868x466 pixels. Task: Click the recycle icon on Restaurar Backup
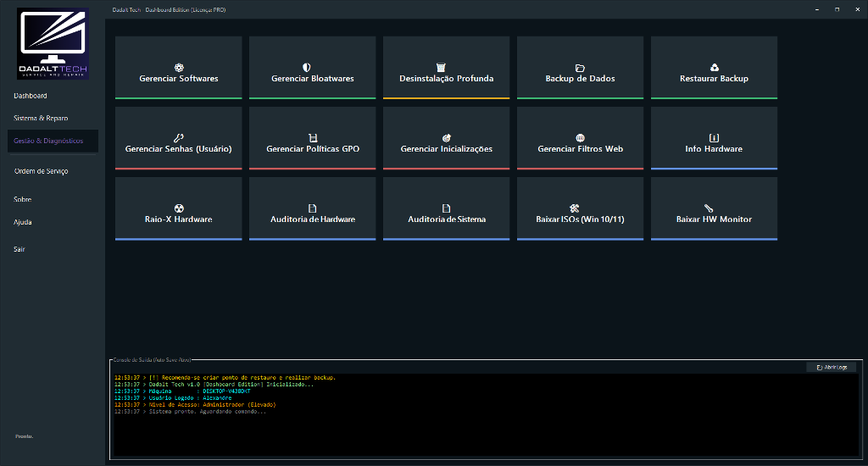tap(715, 68)
